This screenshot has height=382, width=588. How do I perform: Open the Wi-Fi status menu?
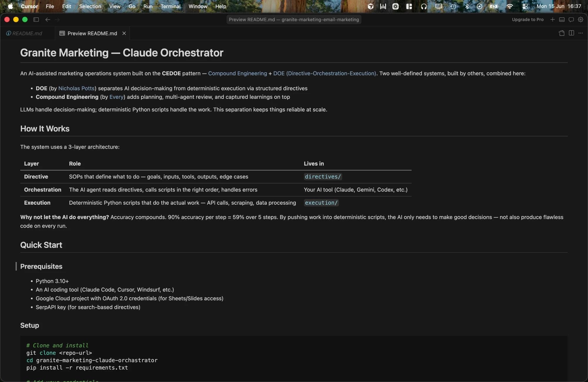coord(510,6)
